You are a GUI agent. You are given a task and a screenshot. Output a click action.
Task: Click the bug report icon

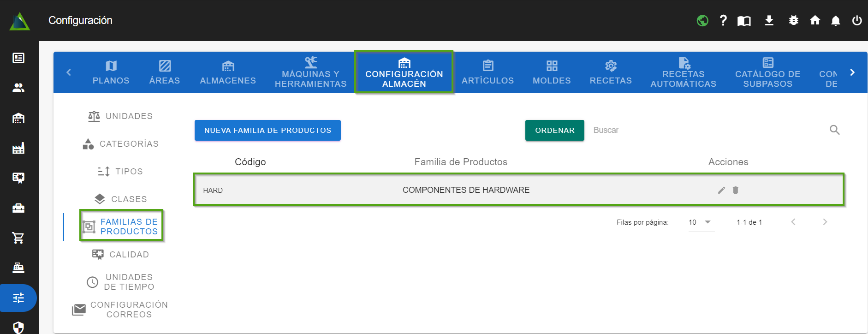tap(793, 21)
